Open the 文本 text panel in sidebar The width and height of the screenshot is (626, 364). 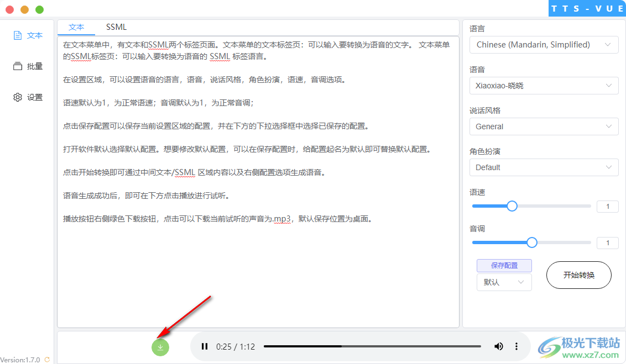click(29, 35)
